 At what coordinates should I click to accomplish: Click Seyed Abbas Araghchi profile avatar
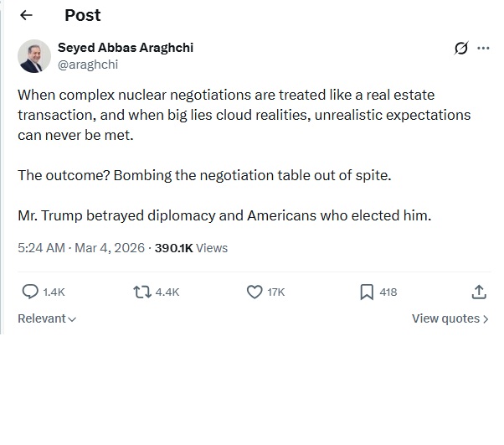34,55
